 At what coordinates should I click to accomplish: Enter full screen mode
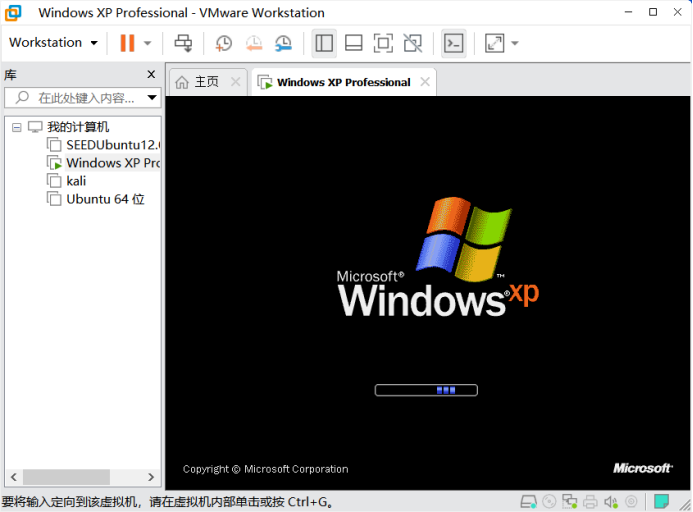[383, 43]
